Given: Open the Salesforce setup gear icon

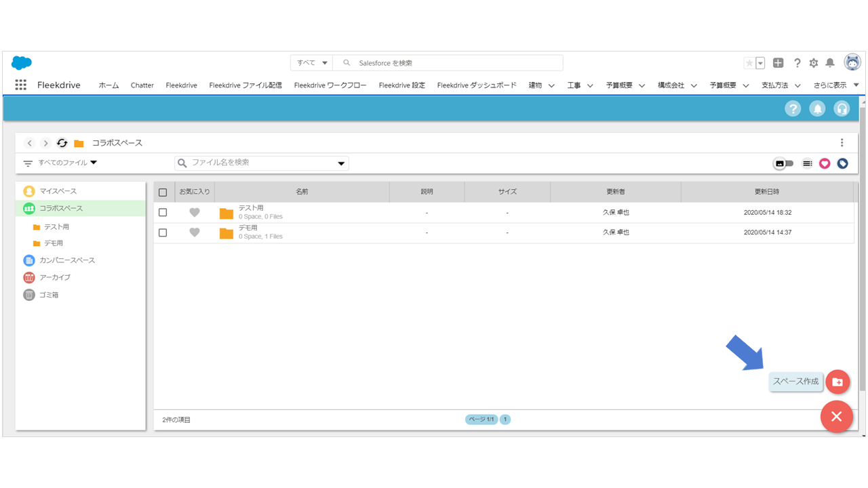Looking at the screenshot, I should point(814,63).
